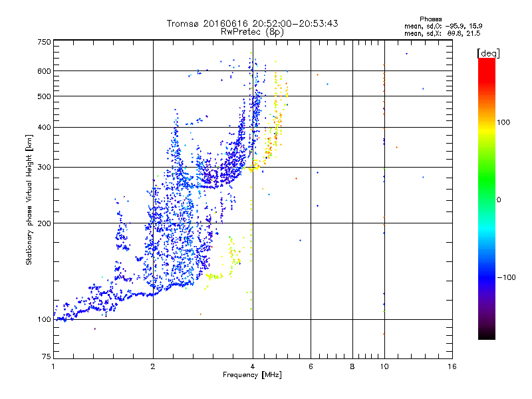This screenshot has height=399, width=532.
Task: Click the x-axis tick label '4'
Action: click(x=253, y=366)
